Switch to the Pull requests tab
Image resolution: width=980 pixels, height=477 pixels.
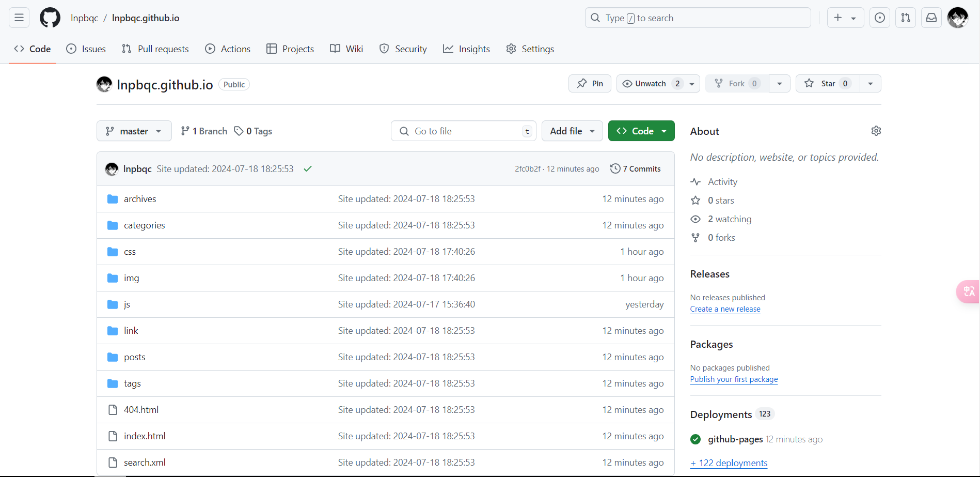click(155, 49)
